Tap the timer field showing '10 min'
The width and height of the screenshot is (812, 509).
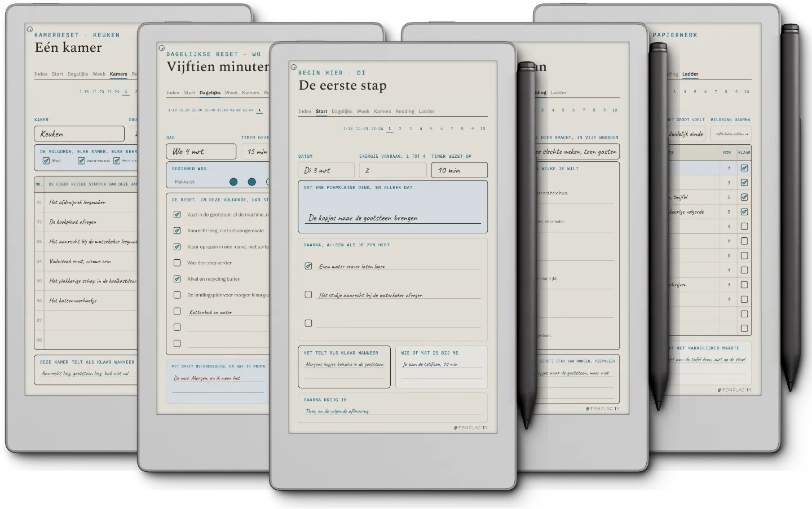pos(460,170)
